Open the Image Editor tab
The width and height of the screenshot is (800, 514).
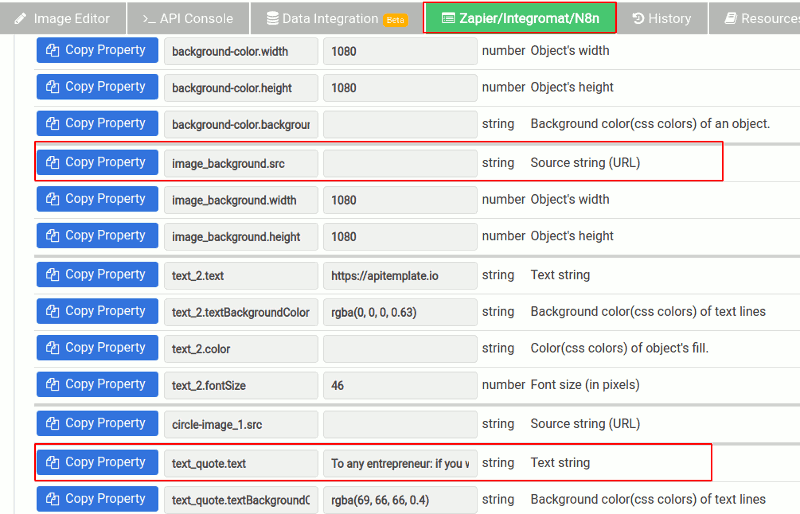(63, 18)
